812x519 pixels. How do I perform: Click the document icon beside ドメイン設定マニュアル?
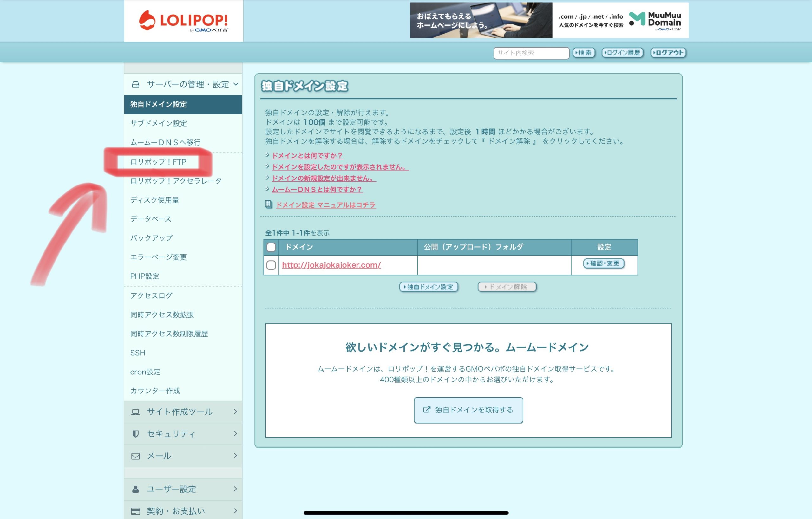click(x=268, y=204)
